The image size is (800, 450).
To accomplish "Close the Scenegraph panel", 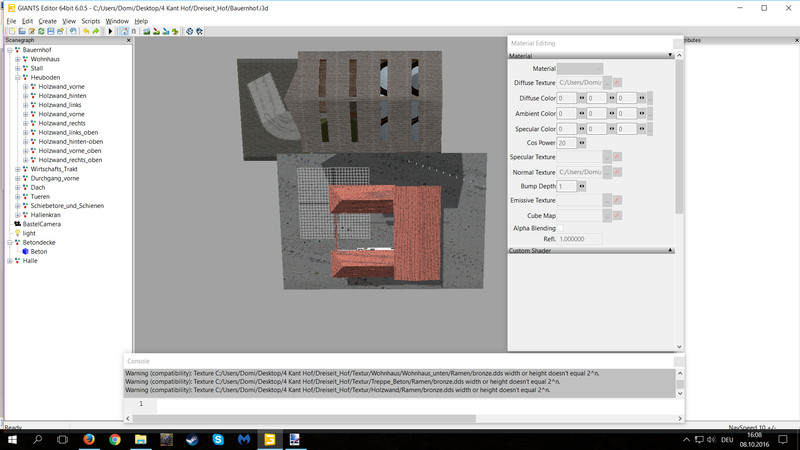I will click(x=128, y=41).
